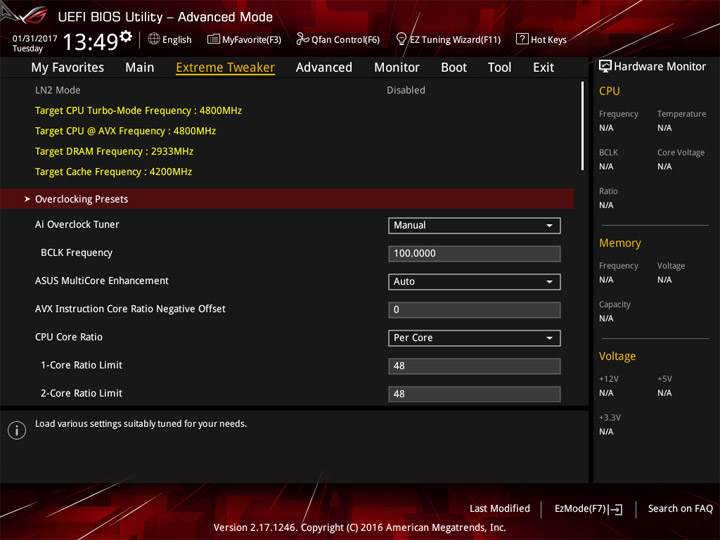Click the Hardware Monitor display icon
This screenshot has height=540, width=720.
tap(605, 66)
